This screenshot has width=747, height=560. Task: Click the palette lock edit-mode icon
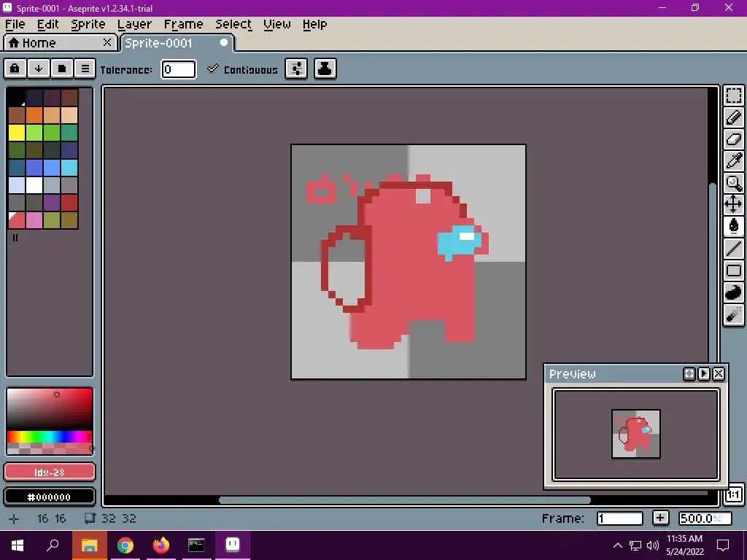(15, 69)
